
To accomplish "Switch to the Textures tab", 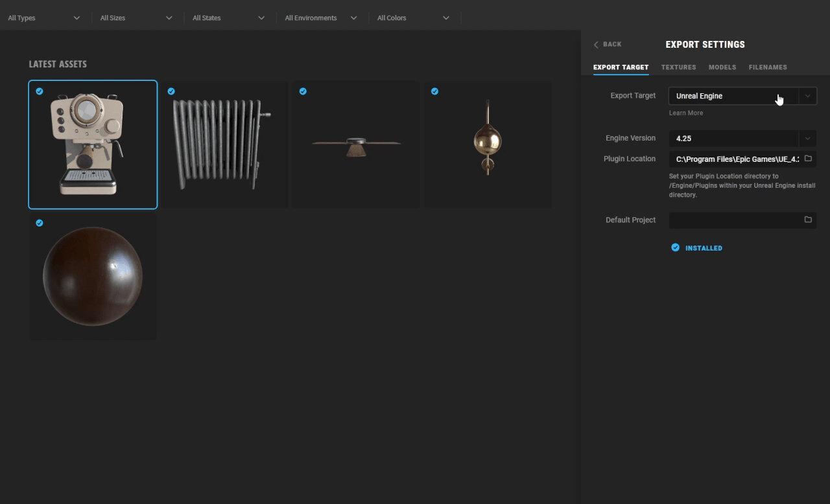I will pyautogui.click(x=678, y=67).
